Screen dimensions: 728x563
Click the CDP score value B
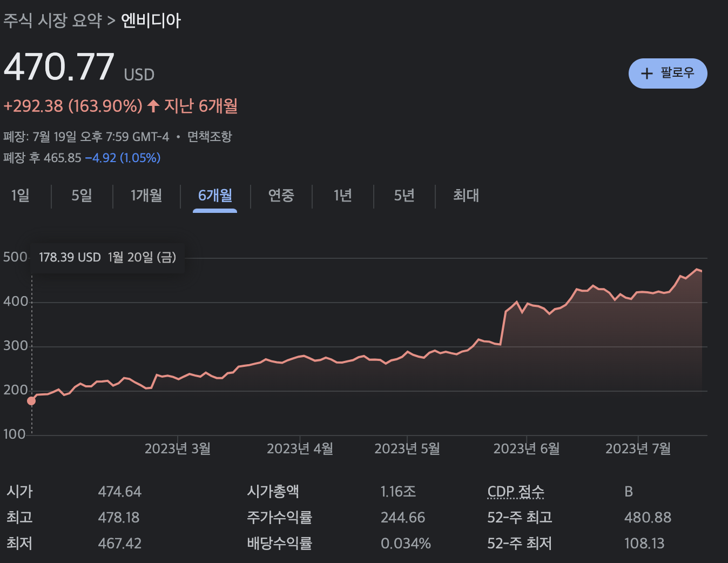coord(629,492)
